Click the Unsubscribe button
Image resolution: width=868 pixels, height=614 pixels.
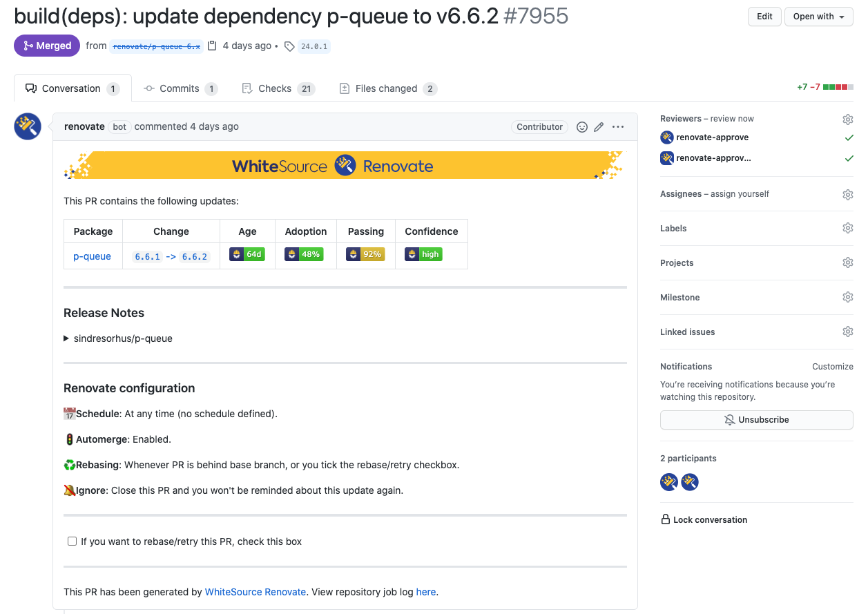pyautogui.click(x=757, y=420)
